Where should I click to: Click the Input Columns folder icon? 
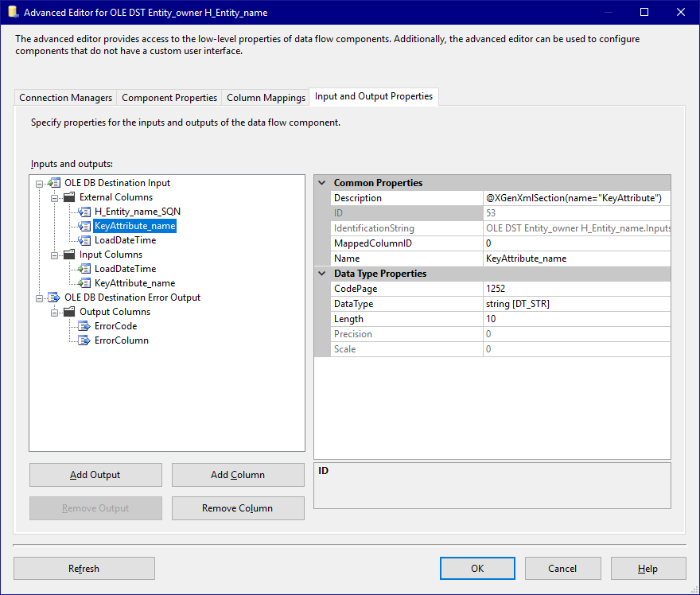tap(69, 255)
